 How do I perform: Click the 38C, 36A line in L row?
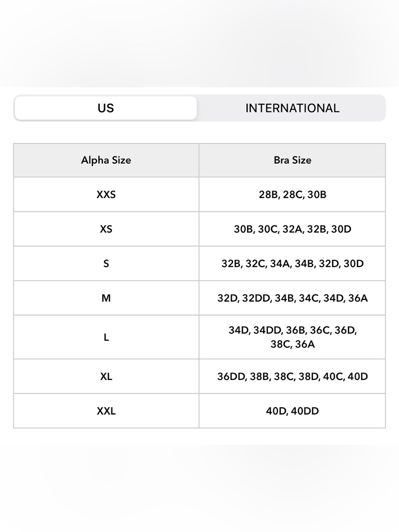(292, 344)
